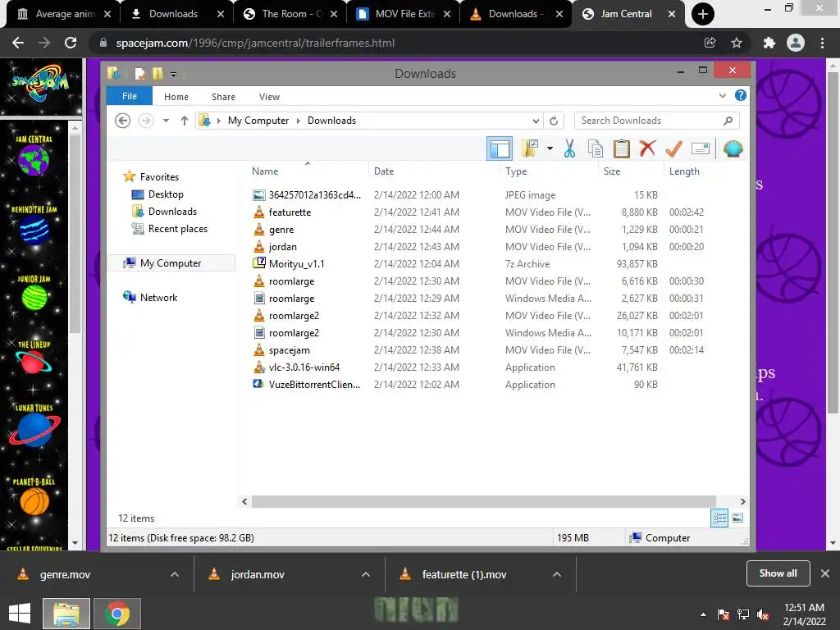Open the Share ribbon tab

[223, 97]
